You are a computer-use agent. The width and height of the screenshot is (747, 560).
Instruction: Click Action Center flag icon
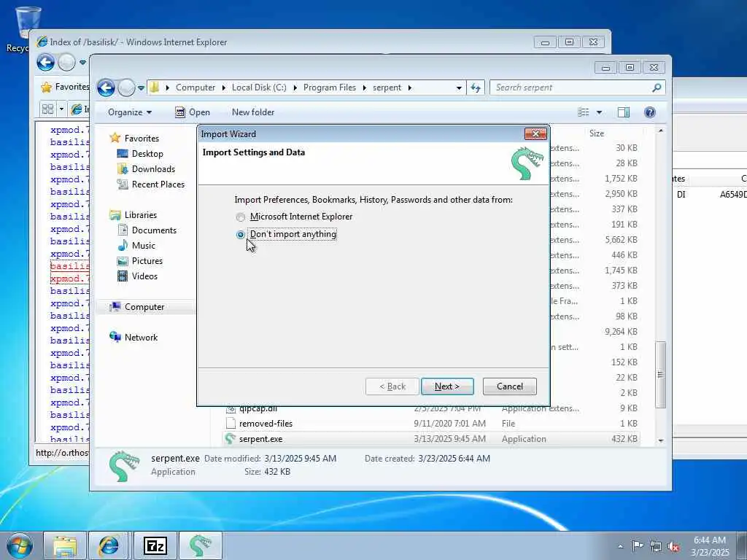point(638,545)
